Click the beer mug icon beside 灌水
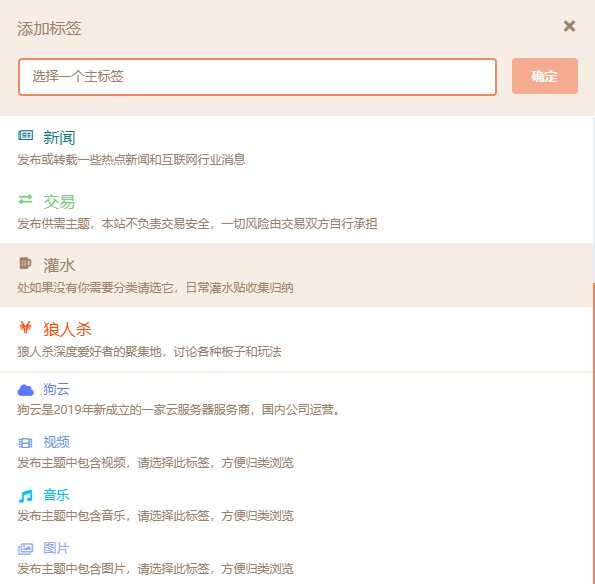Viewport: 595px width, 584px height. [25, 263]
